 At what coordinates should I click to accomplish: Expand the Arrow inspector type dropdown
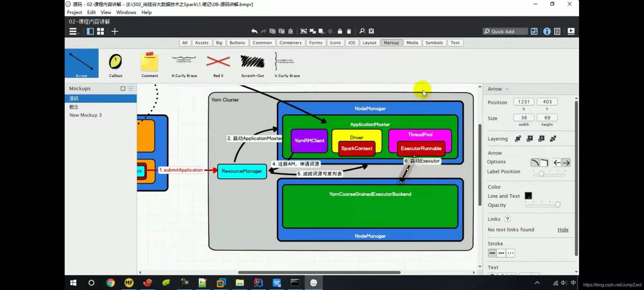tap(507, 89)
